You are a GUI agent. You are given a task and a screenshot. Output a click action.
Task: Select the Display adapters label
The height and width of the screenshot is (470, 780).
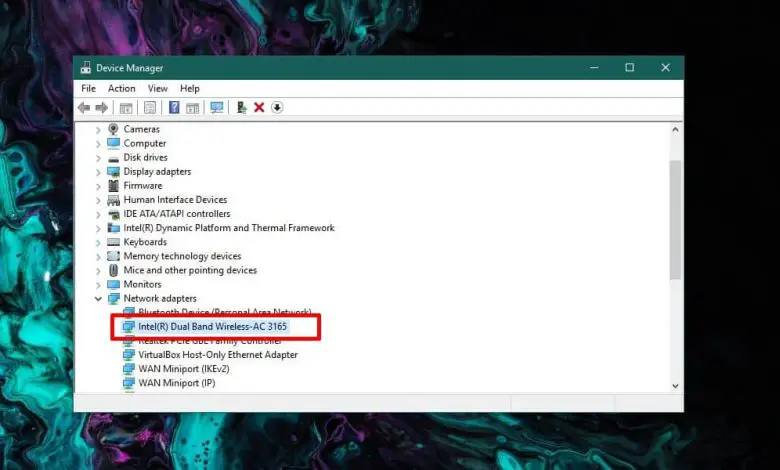point(157,172)
